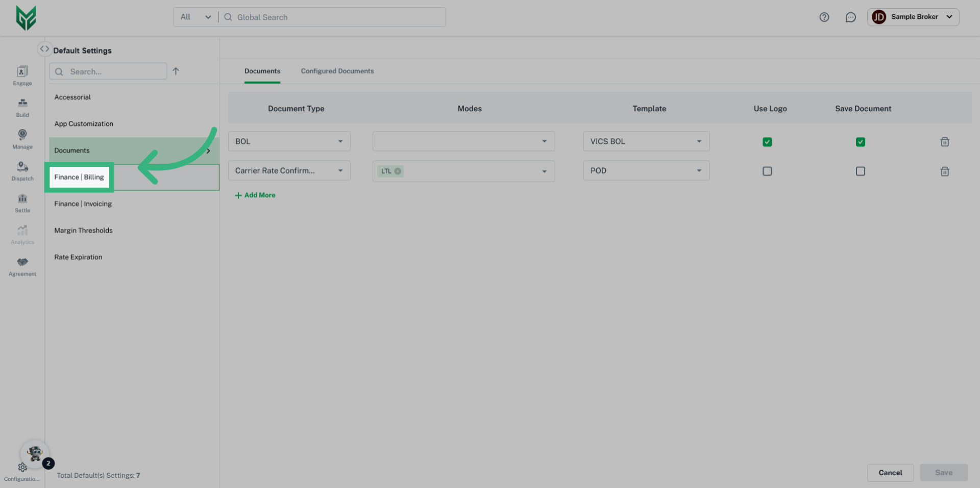Select the Build sidebar icon
This screenshot has height=488, width=980.
[x=22, y=107]
